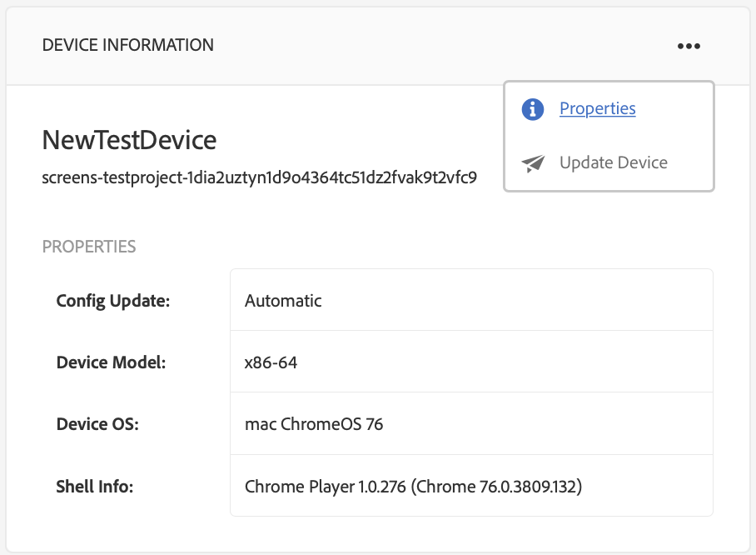The height and width of the screenshot is (555, 756).
Task: Click the Shell Info label
Action: (x=95, y=486)
